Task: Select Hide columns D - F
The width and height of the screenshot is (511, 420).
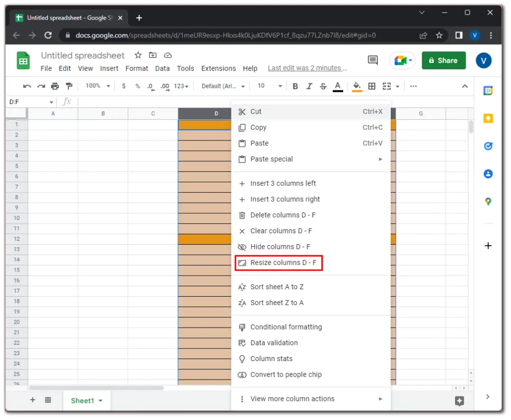Action: [280, 247]
